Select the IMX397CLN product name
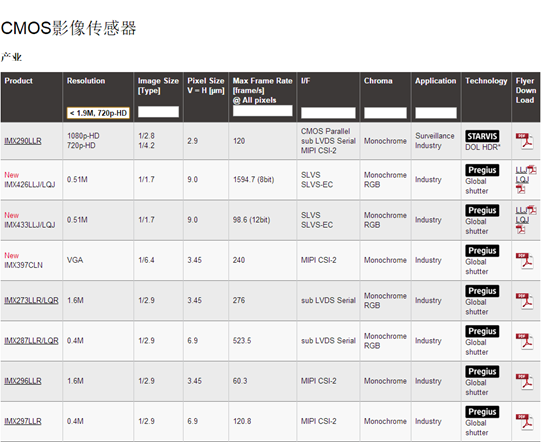 click(23, 265)
